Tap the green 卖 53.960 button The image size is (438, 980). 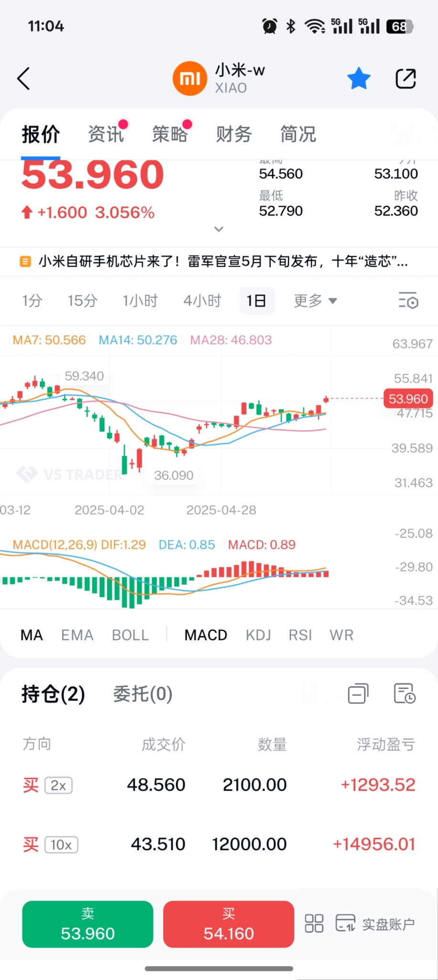[x=88, y=924]
